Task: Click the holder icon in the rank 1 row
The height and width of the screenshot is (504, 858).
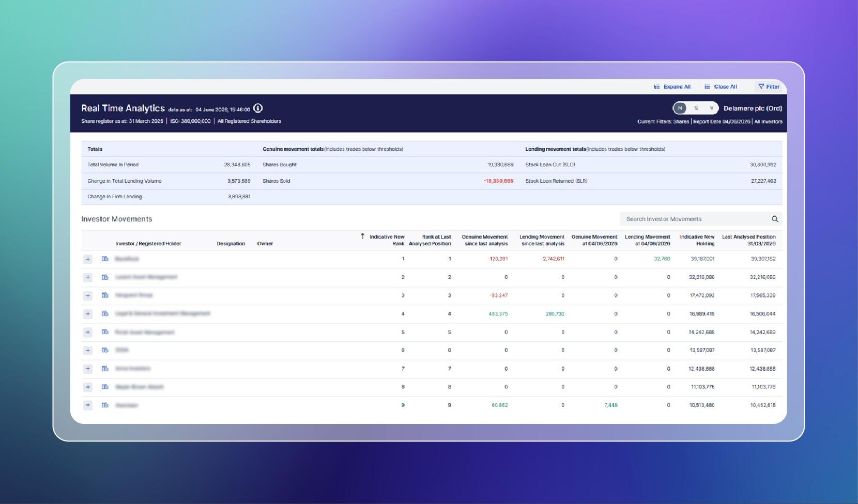Action: point(105,259)
